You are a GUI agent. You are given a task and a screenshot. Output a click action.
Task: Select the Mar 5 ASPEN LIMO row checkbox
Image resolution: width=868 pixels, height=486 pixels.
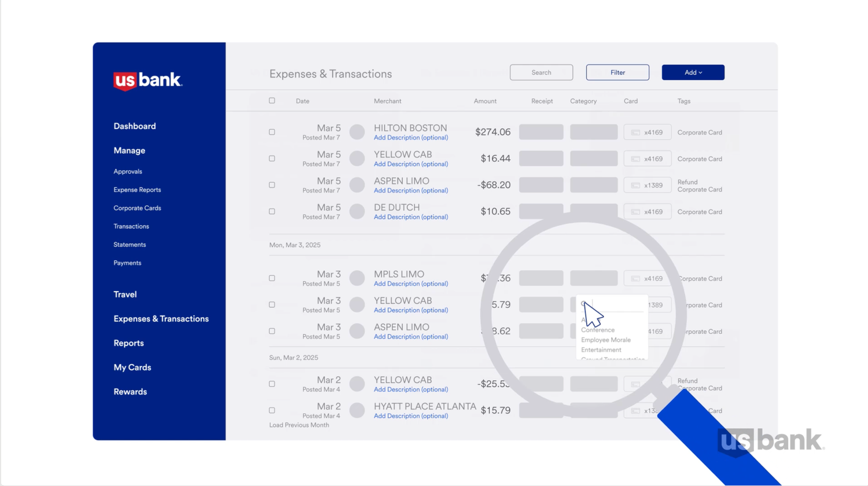272,185
